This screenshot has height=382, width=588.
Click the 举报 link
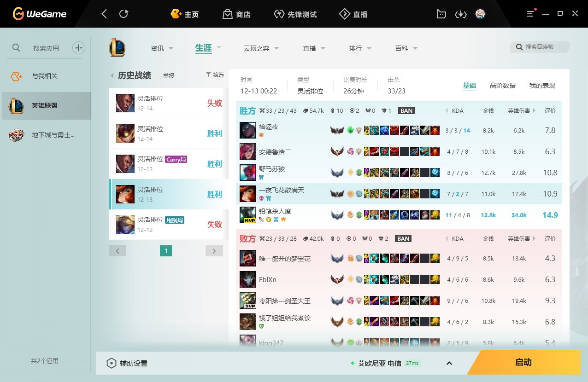(169, 75)
